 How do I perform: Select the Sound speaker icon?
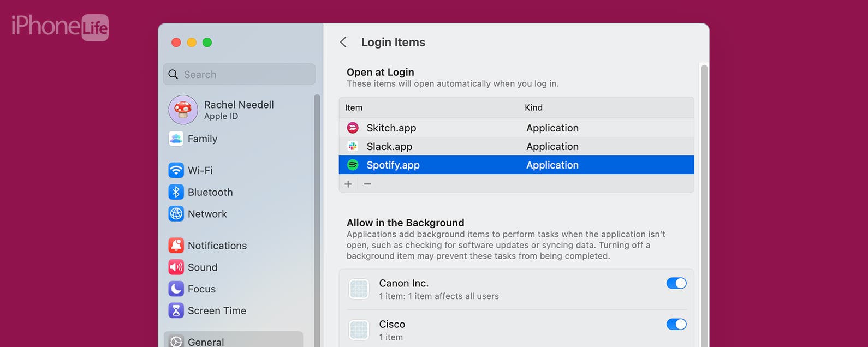pos(176,267)
